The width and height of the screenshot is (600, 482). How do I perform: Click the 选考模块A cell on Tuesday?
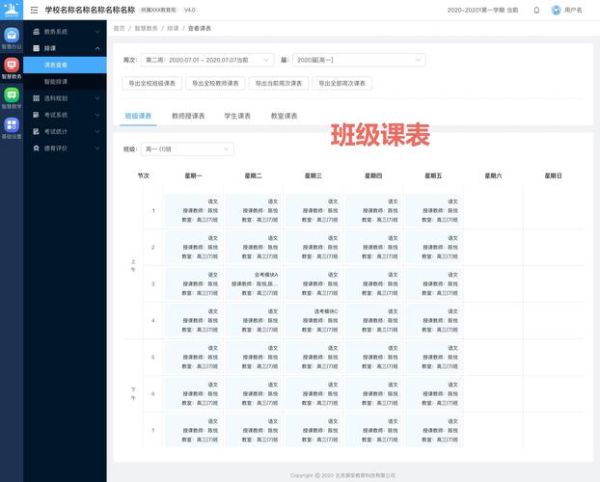253,284
